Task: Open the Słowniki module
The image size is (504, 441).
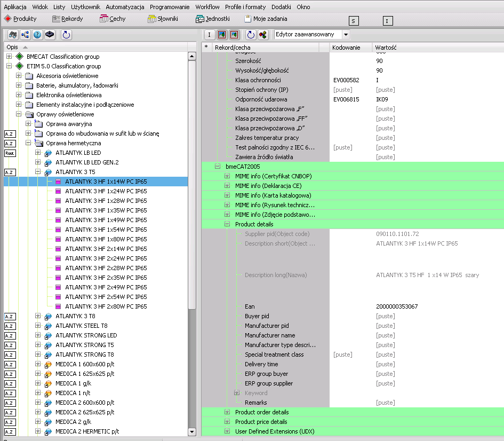Action: 163,19
